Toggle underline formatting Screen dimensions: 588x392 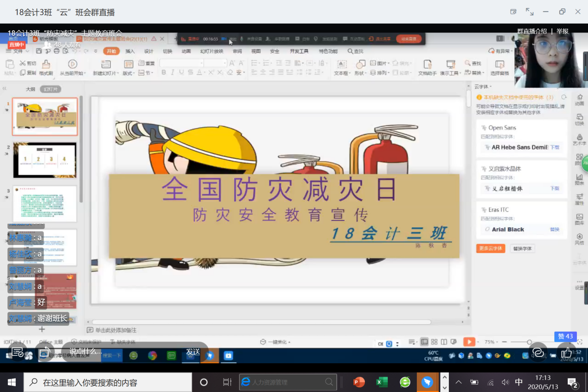point(181,72)
